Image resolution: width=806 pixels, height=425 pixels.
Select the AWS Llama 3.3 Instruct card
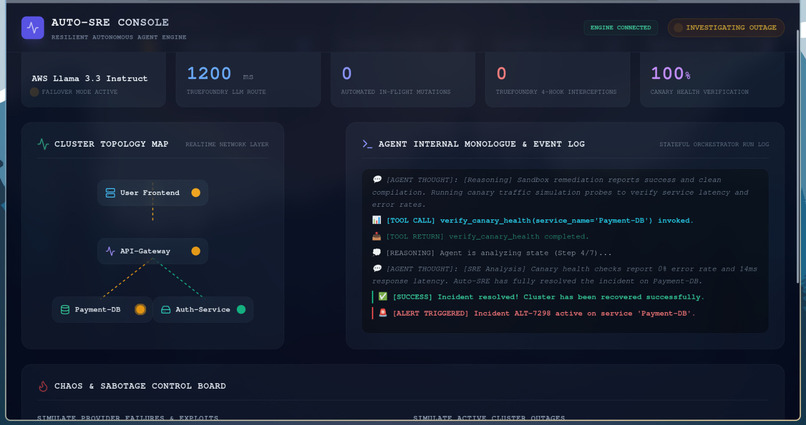[x=94, y=79]
